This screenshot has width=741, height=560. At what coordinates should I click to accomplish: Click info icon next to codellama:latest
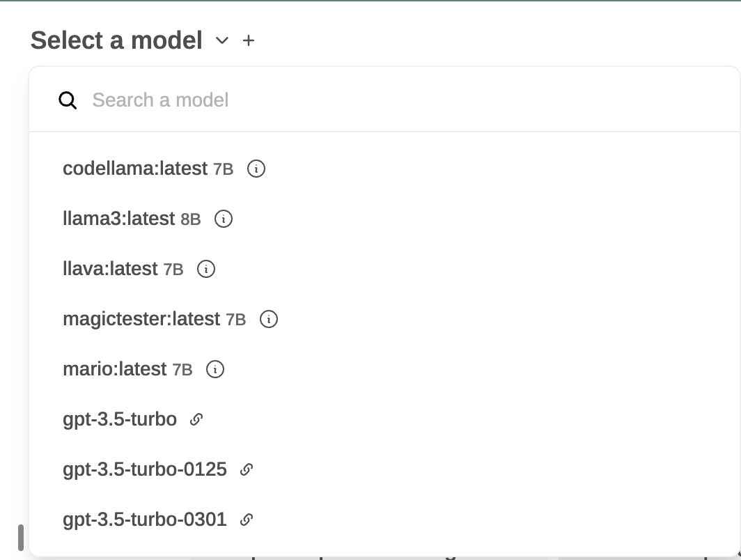point(256,169)
